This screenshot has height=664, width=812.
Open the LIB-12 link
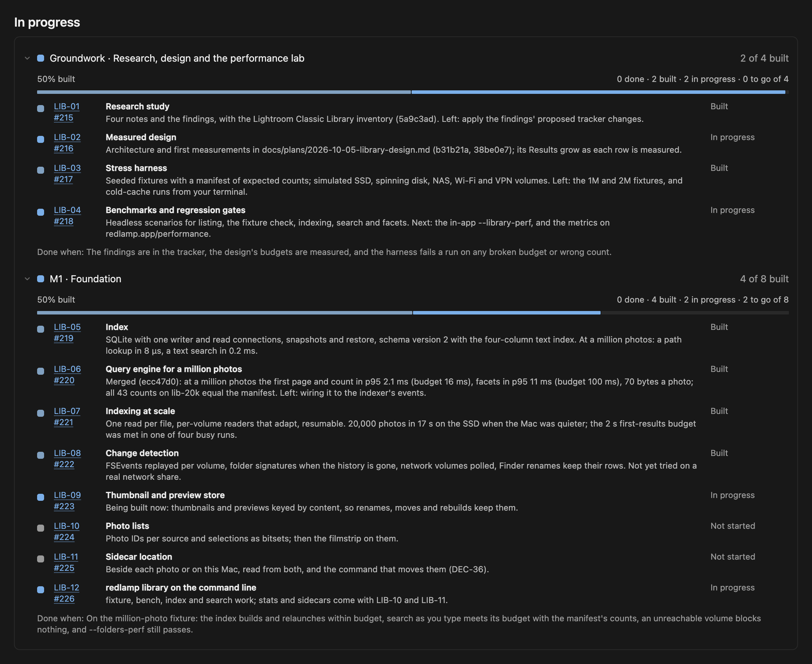(66, 588)
